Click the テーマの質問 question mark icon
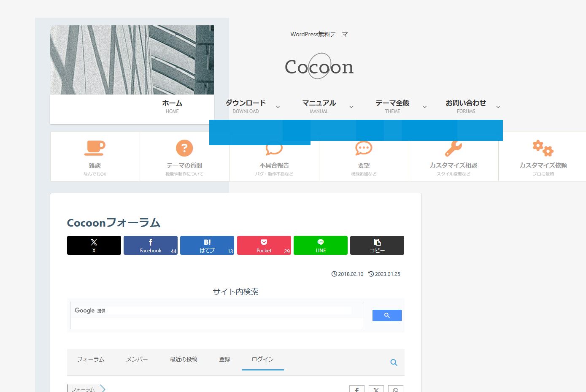This screenshot has height=392, width=586. [184, 148]
